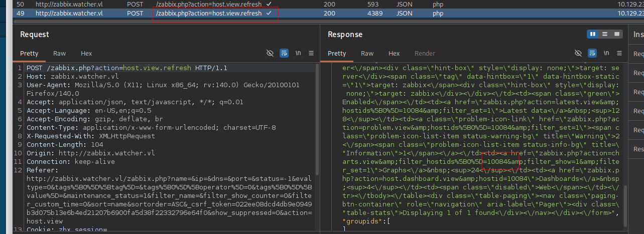The height and width of the screenshot is (234, 644).
Task: Click the Request panel title
Action: 35,34
